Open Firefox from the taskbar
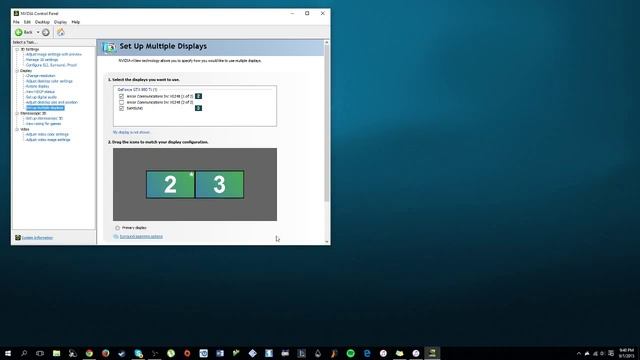Viewport: 640px width, 360px height. pyautogui.click(x=106, y=353)
